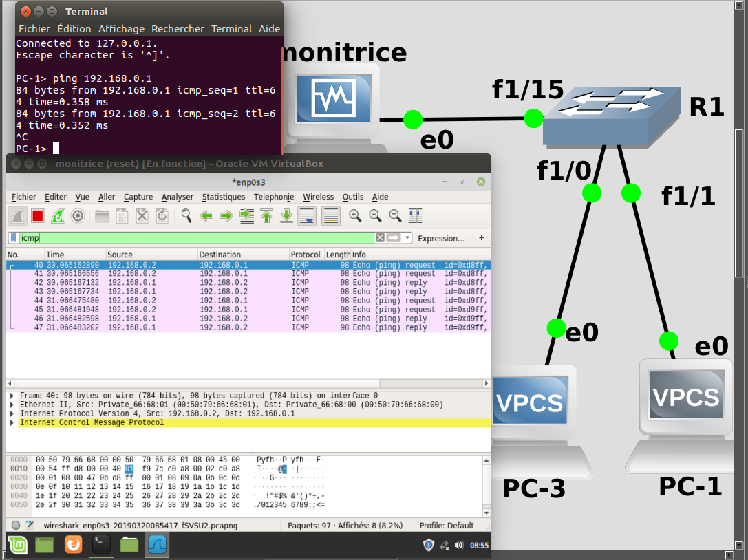Find a packet using the magnifier icon

click(185, 215)
